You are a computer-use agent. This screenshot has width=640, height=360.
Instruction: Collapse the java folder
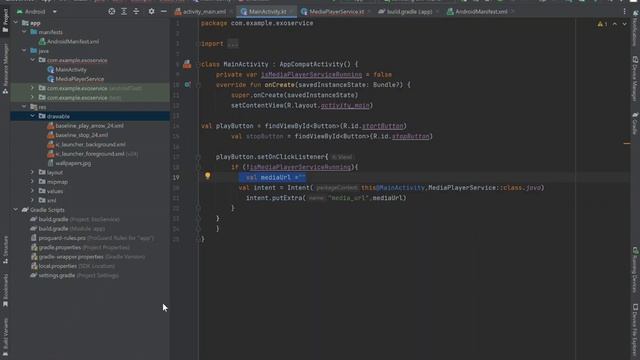pyautogui.click(x=24, y=51)
